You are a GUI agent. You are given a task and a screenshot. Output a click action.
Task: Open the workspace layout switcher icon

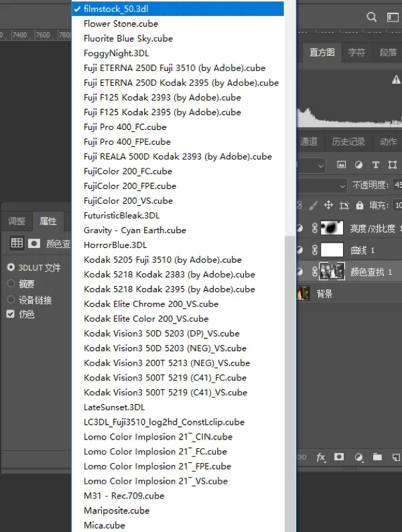[x=393, y=17]
